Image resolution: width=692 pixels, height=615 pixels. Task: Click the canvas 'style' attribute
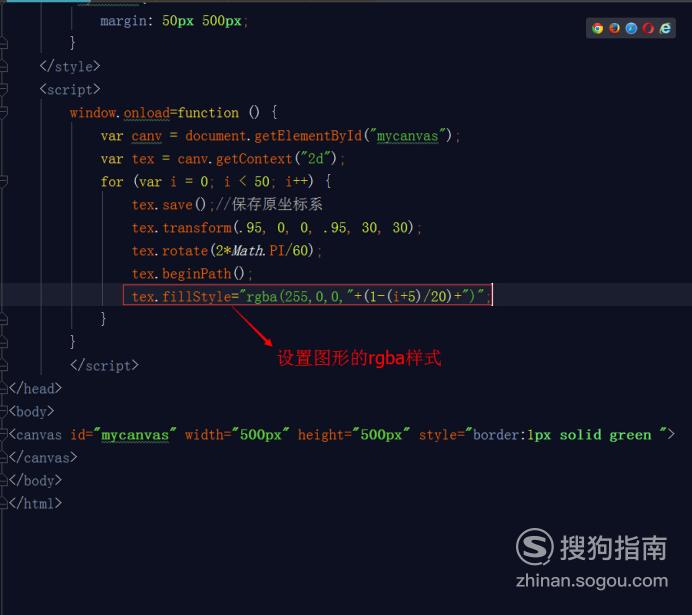point(438,435)
